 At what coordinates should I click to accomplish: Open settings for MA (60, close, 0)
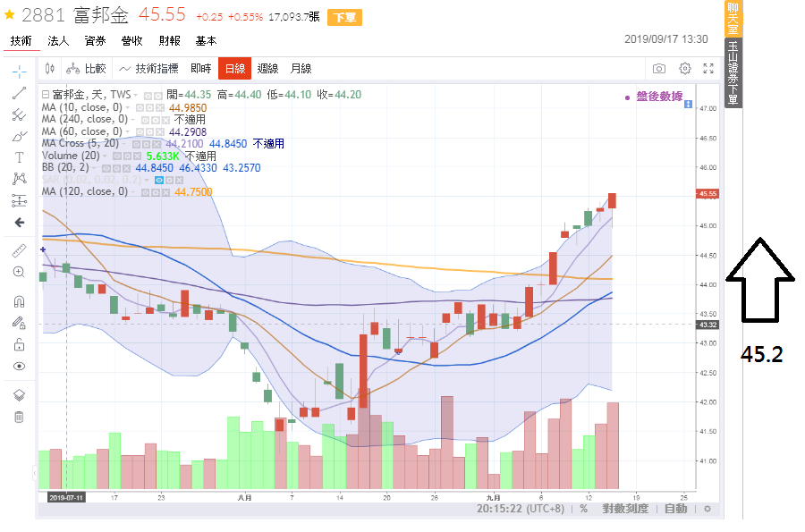click(150, 131)
